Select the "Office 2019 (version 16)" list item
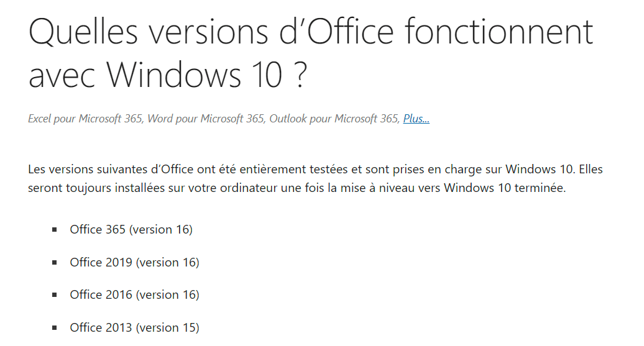644x346 pixels. pos(134,262)
